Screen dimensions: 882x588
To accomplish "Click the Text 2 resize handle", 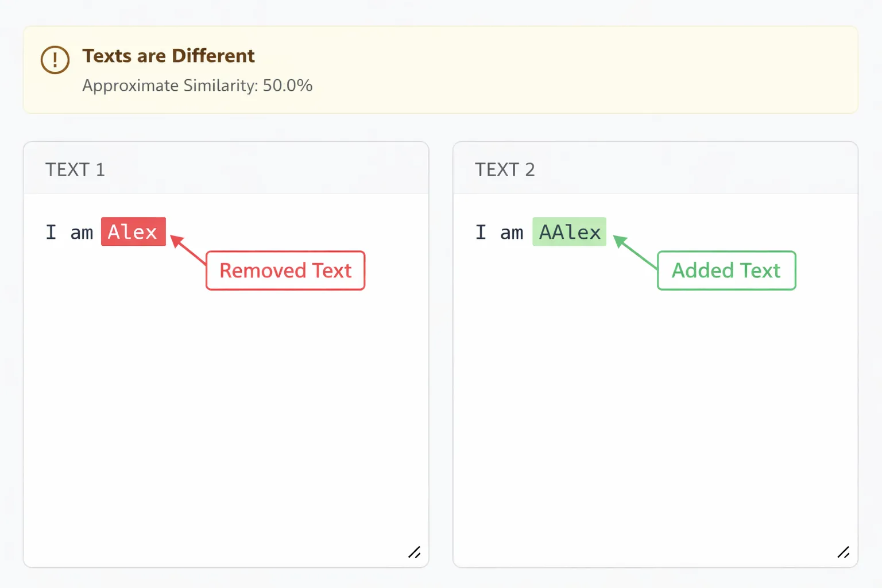I will [844, 552].
